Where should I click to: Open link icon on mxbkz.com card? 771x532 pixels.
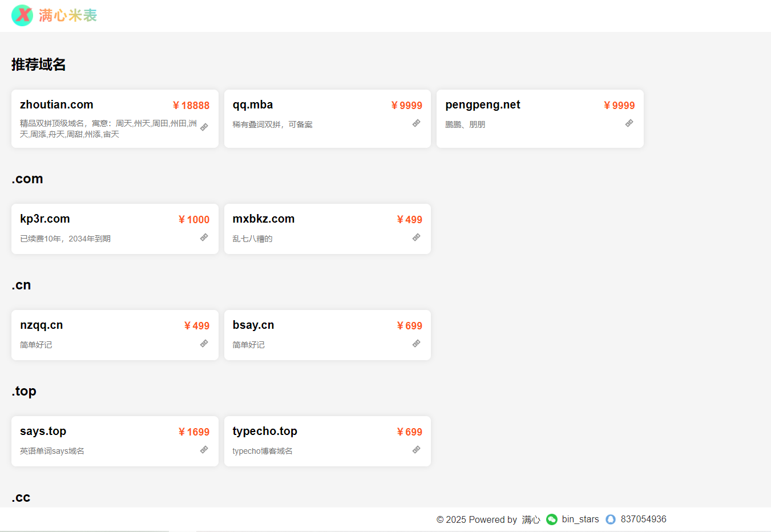(x=417, y=237)
